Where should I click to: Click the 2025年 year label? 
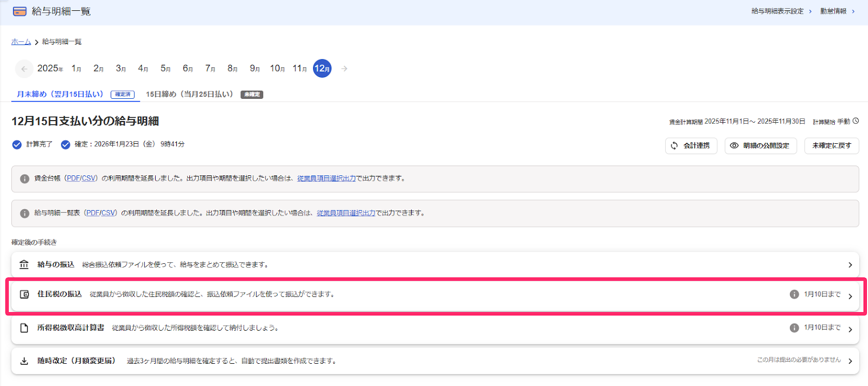pos(50,68)
